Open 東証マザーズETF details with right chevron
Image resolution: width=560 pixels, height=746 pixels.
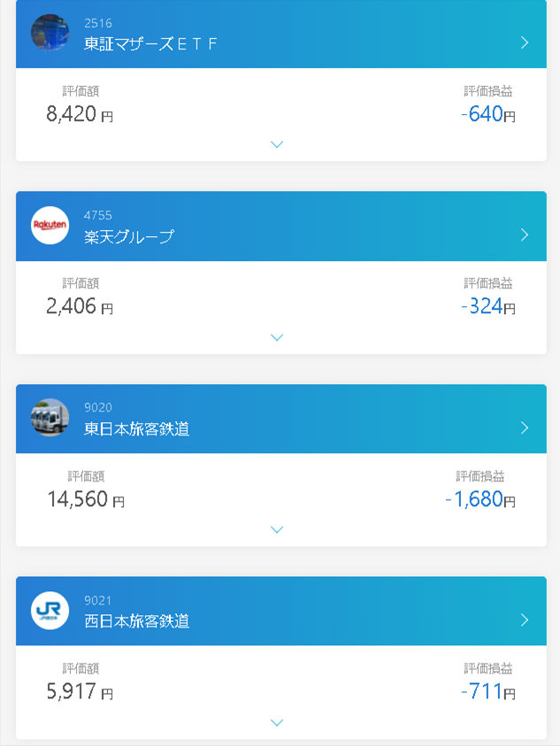[x=525, y=42]
